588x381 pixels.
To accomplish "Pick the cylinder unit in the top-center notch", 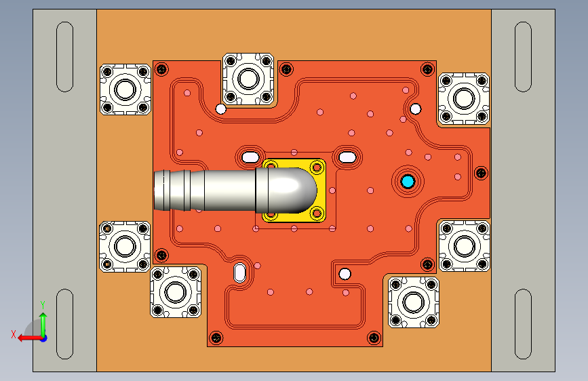I will (x=248, y=79).
